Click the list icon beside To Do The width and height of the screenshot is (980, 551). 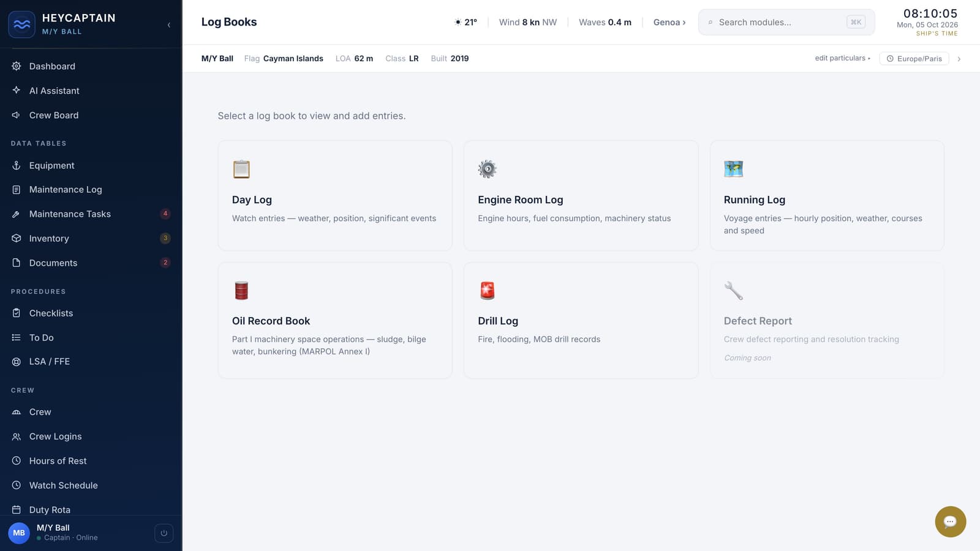click(17, 337)
